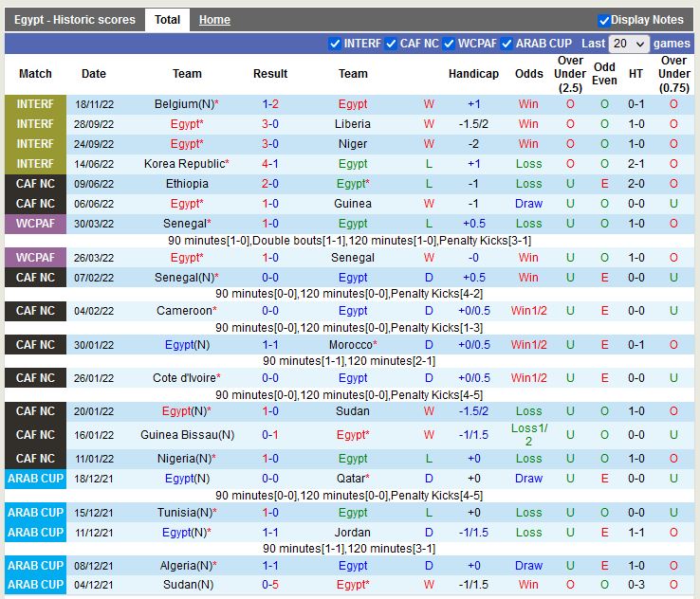Open the 0-5 result against Sudan(N)
The height and width of the screenshot is (599, 700).
[x=270, y=585]
